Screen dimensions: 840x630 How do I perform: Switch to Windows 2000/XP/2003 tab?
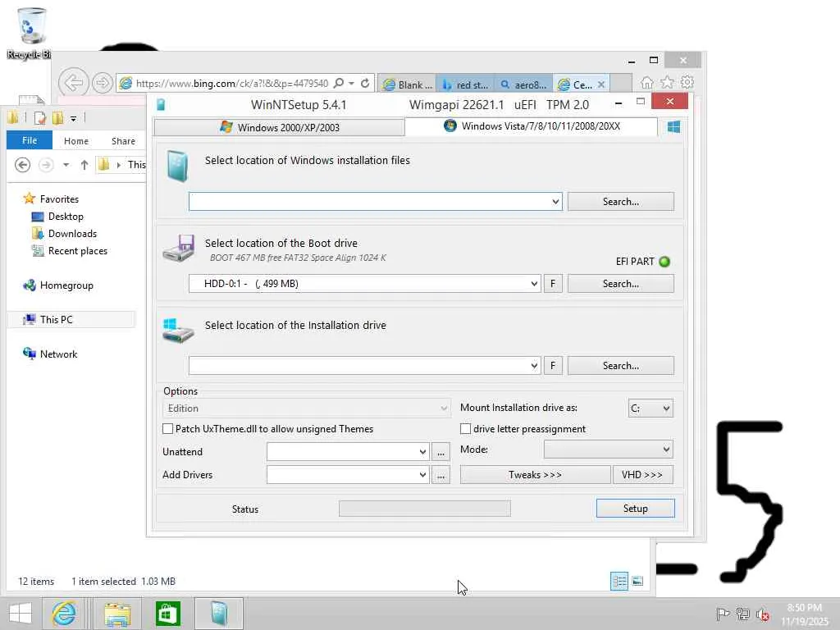point(280,127)
